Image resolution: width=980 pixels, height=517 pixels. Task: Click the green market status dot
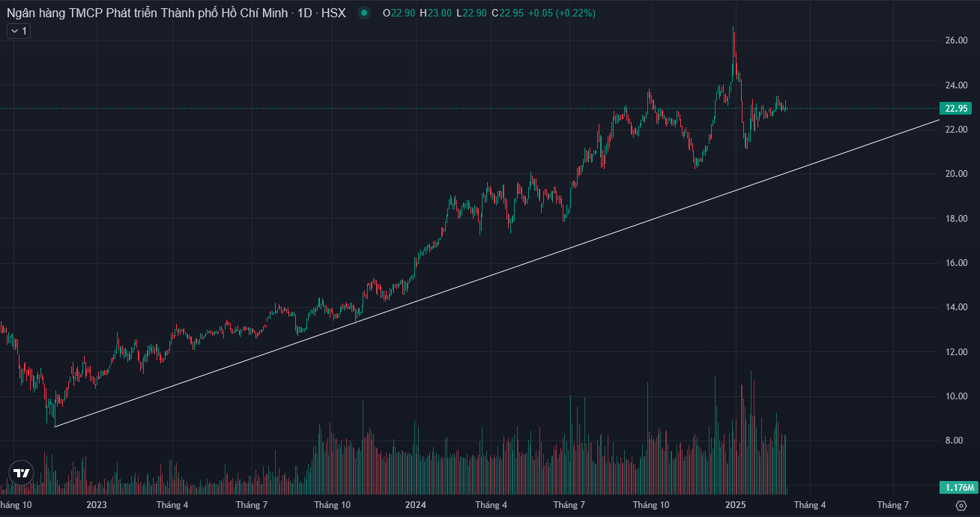(x=364, y=13)
